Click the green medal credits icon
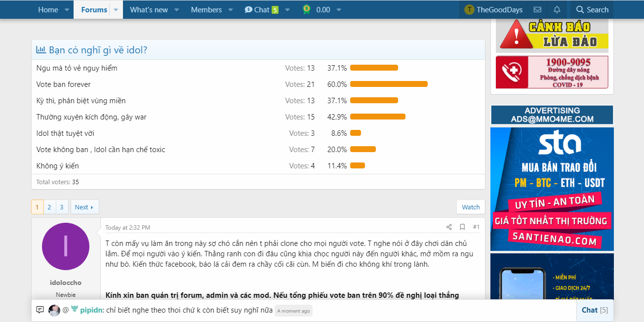This screenshot has height=322, width=644. tap(307, 9)
